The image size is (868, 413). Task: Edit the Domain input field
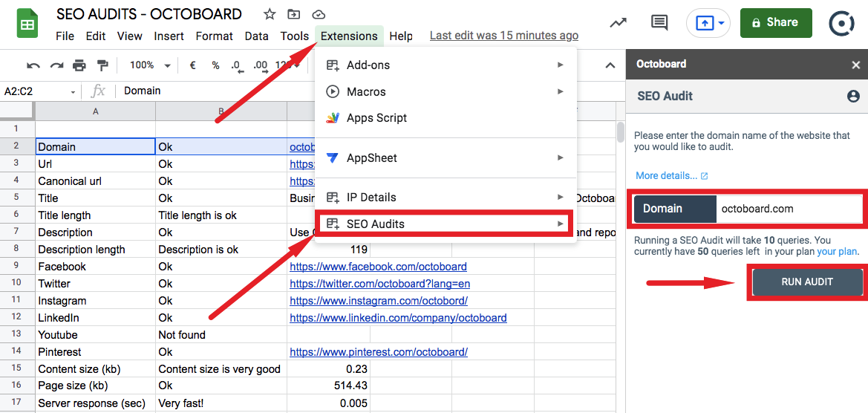[789, 209]
